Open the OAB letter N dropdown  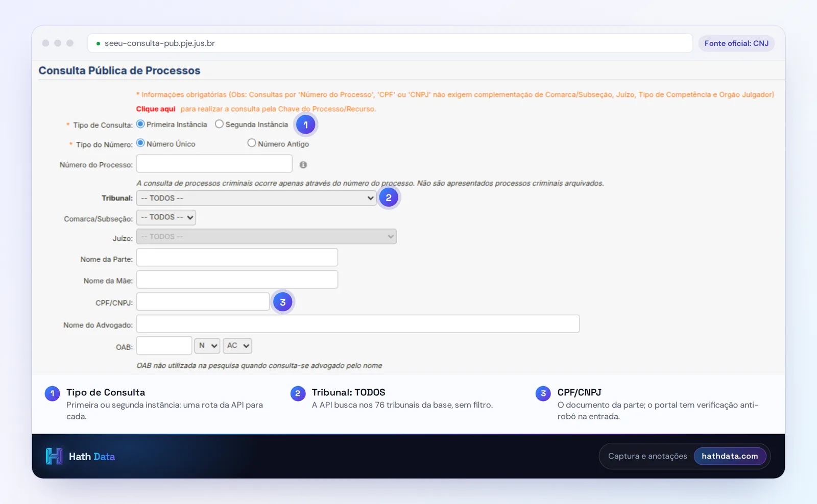click(207, 346)
